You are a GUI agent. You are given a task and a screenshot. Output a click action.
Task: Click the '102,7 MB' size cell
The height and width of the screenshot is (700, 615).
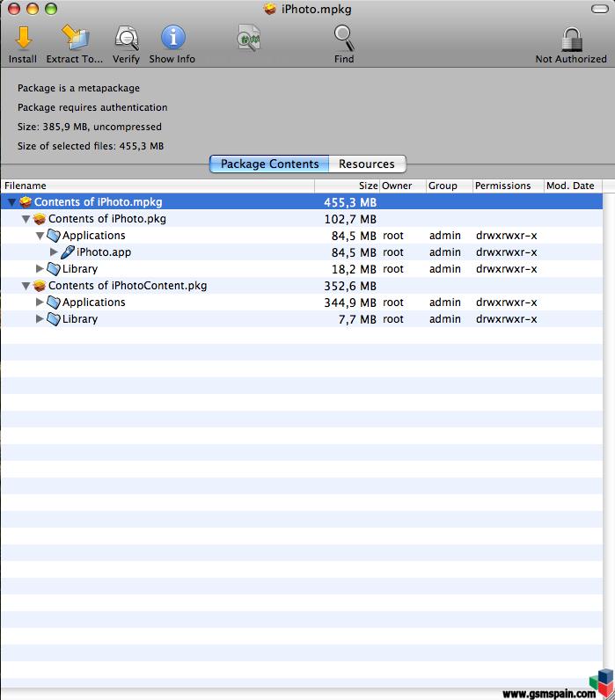click(x=350, y=219)
